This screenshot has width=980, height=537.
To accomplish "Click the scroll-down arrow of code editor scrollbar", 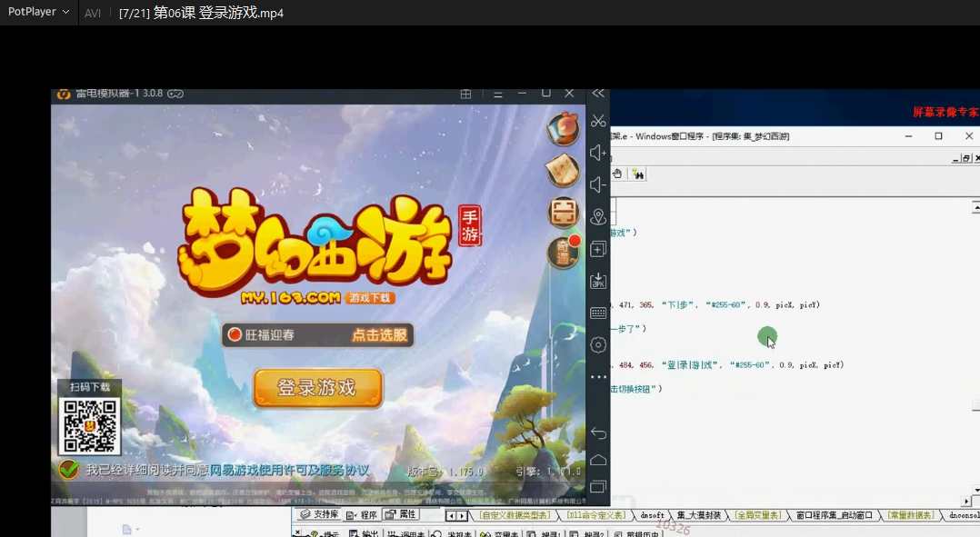I will click(x=975, y=491).
